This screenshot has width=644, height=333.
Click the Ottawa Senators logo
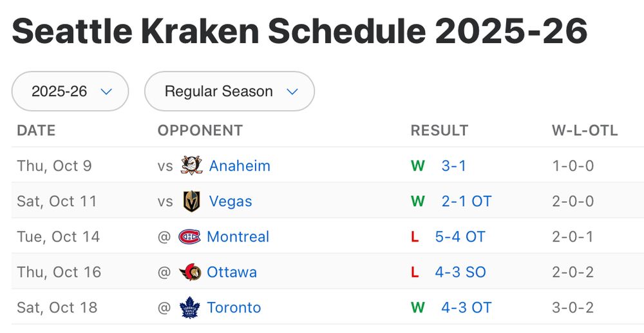(x=190, y=272)
